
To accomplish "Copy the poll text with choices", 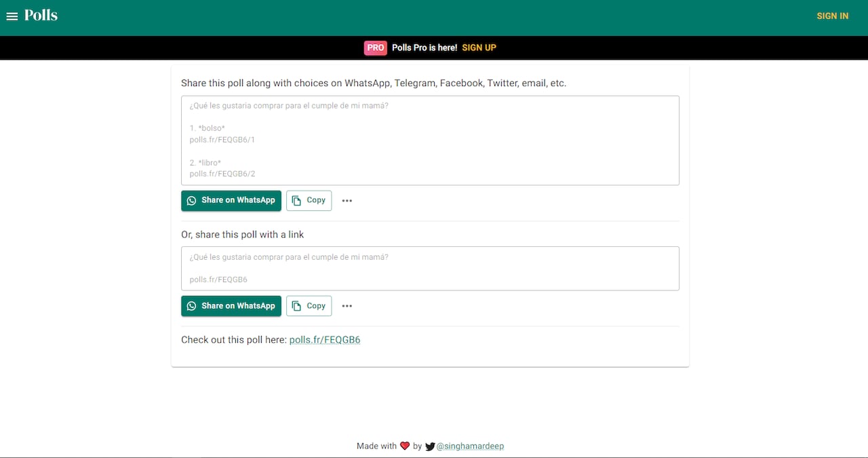I will coord(309,201).
